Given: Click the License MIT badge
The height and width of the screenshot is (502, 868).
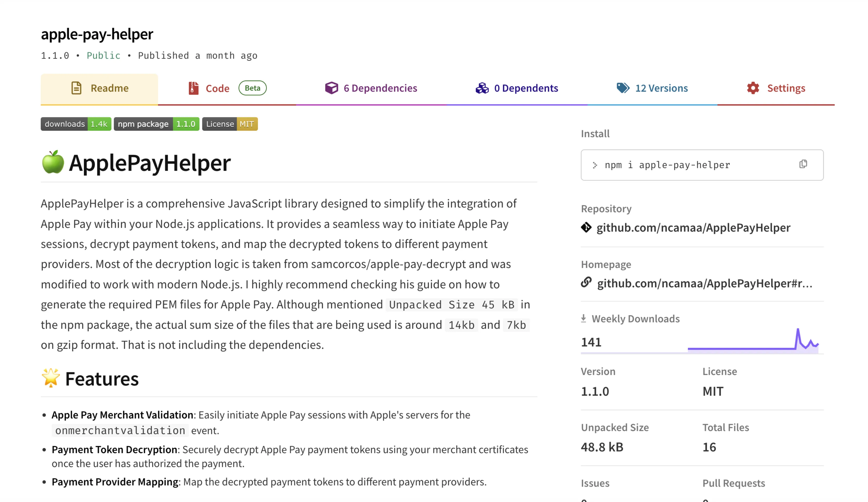Looking at the screenshot, I should (230, 124).
